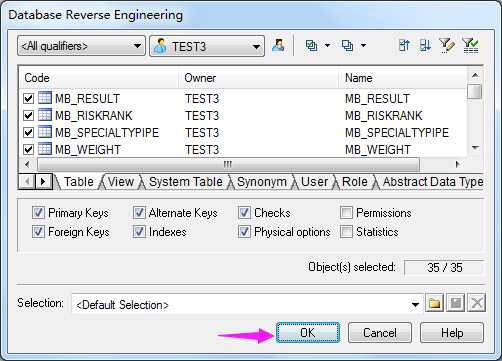
Task: Click the vertical scrollbar up arrow
Action: coord(475,75)
